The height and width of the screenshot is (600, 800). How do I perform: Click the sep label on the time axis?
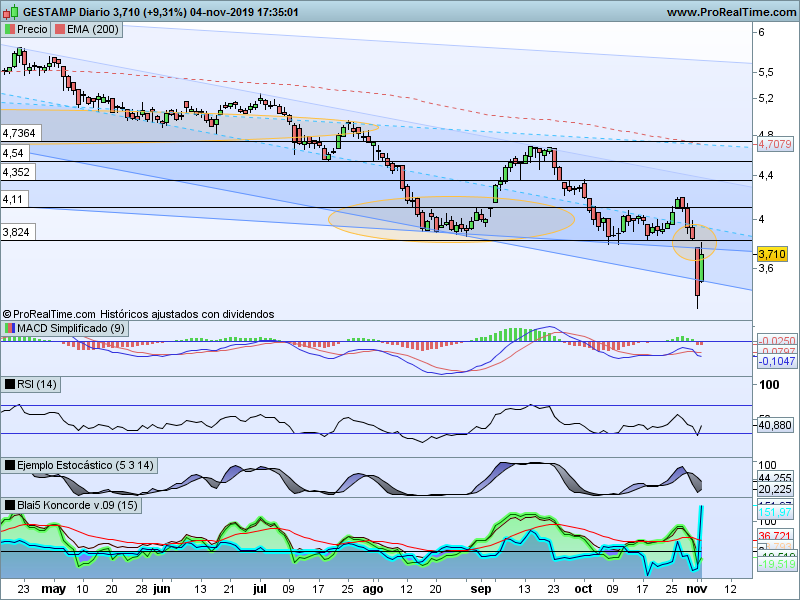click(x=481, y=589)
